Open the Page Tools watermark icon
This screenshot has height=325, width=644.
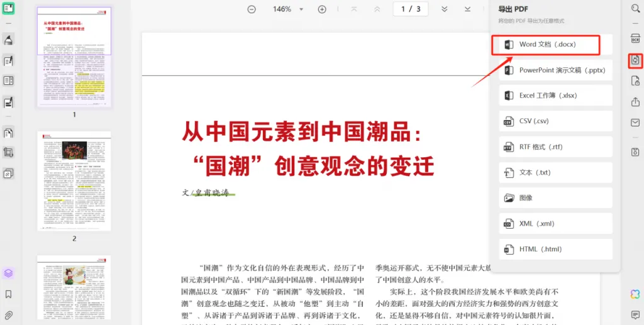tap(8, 174)
